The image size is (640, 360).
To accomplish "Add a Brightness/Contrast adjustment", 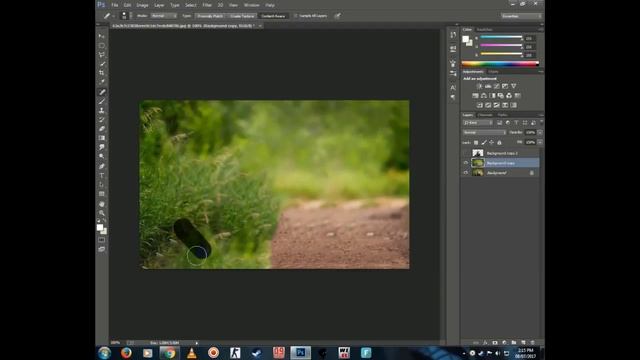I will point(480,86).
